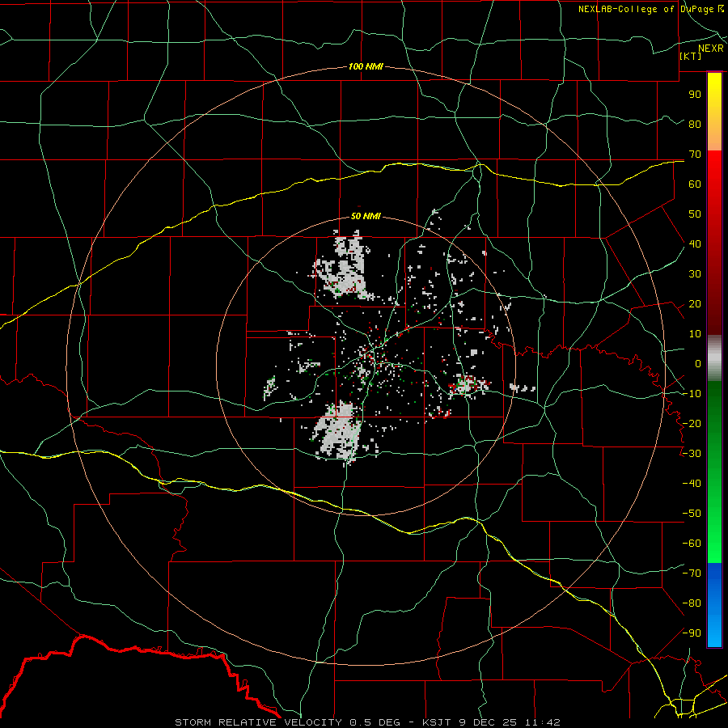
Task: Select the -60 knots scale label
Action: [692, 544]
